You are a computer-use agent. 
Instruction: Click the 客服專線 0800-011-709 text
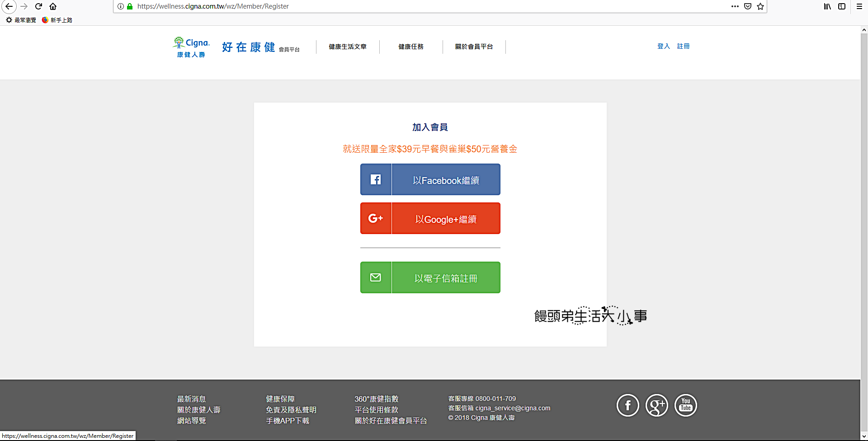(x=482, y=399)
